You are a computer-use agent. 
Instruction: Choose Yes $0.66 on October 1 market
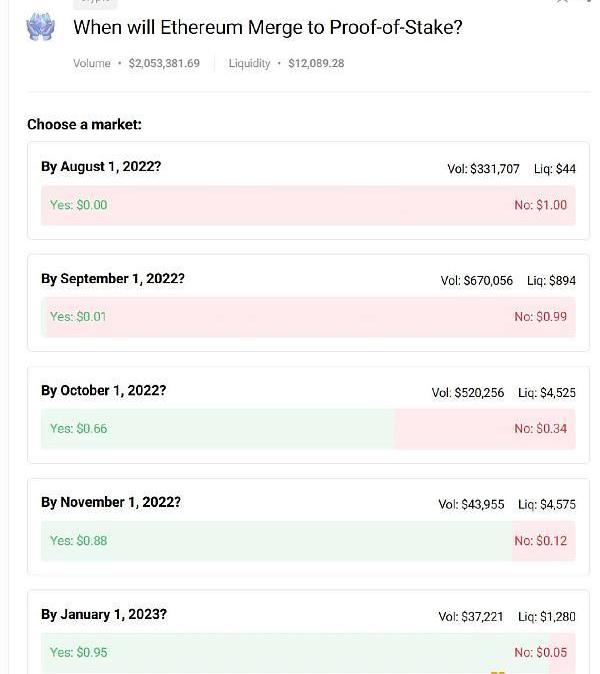click(78, 429)
